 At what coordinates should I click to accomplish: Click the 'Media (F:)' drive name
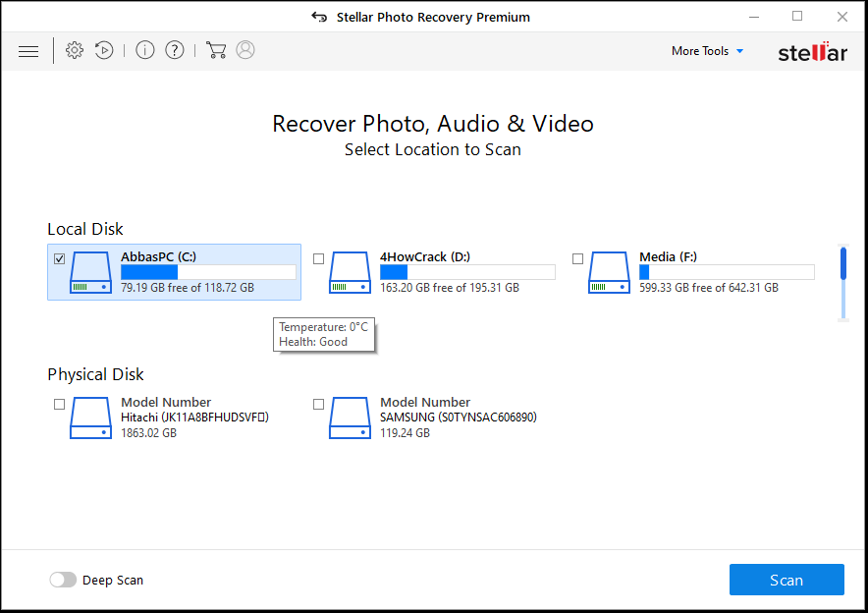point(668,257)
